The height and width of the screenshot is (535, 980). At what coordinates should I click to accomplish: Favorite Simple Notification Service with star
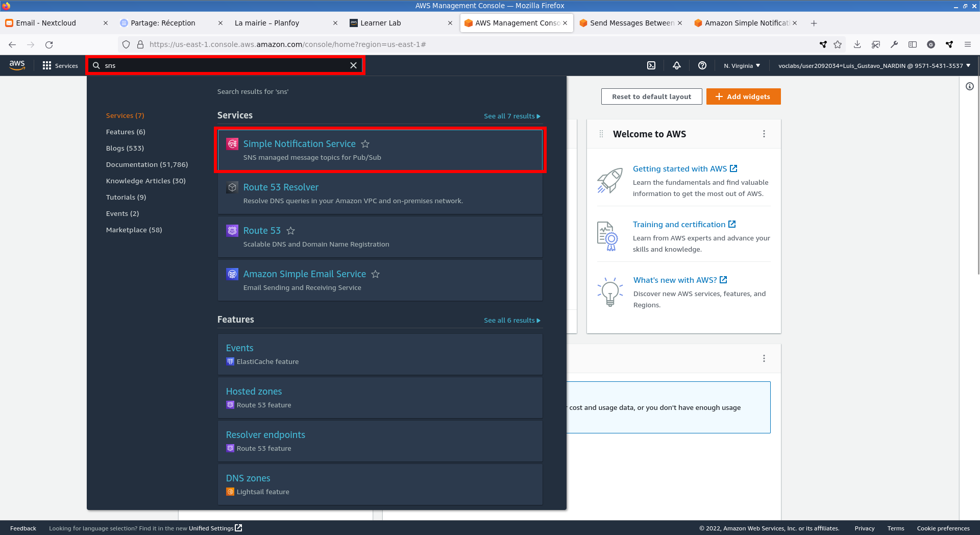[365, 144]
